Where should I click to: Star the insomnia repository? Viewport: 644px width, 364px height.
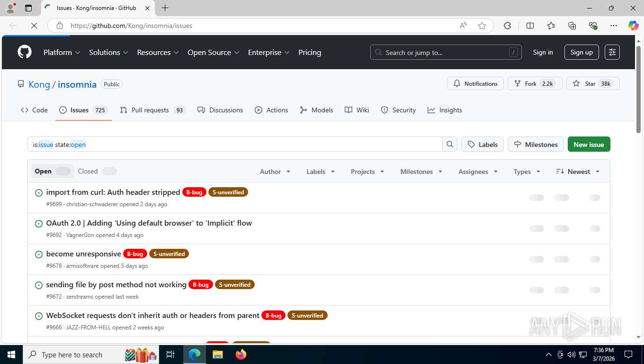pyautogui.click(x=593, y=83)
